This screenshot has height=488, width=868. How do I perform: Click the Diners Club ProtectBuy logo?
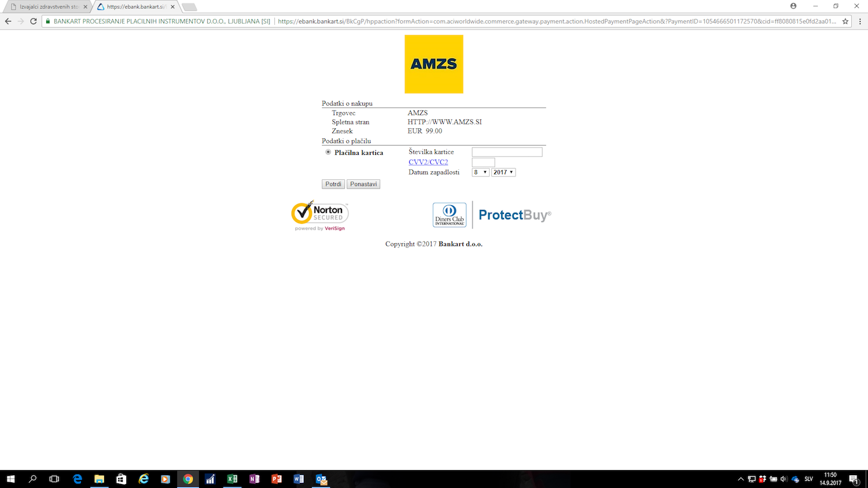pos(492,215)
